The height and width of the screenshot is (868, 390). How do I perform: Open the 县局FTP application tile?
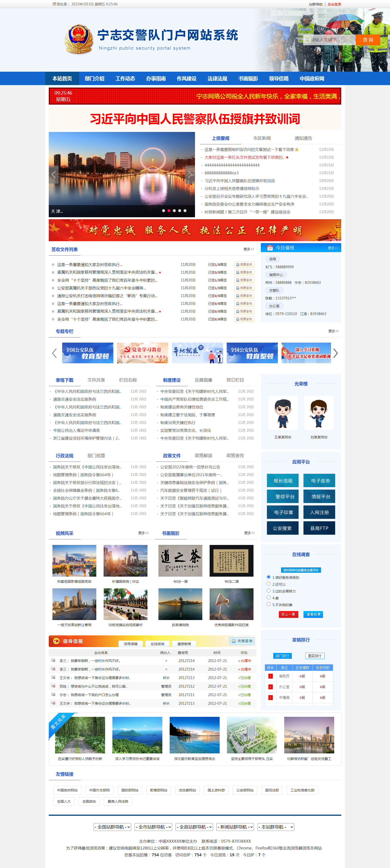click(319, 528)
